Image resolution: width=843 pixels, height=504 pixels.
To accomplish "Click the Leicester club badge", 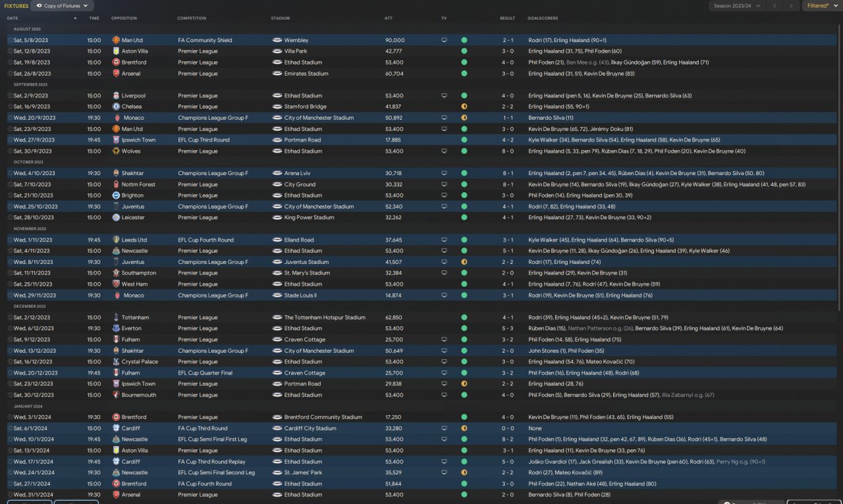I will (116, 218).
